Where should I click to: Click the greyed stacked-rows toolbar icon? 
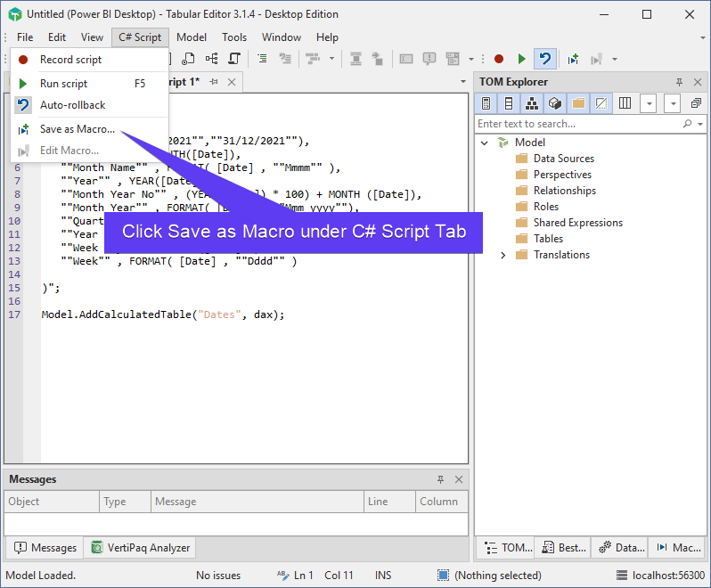pos(356,59)
